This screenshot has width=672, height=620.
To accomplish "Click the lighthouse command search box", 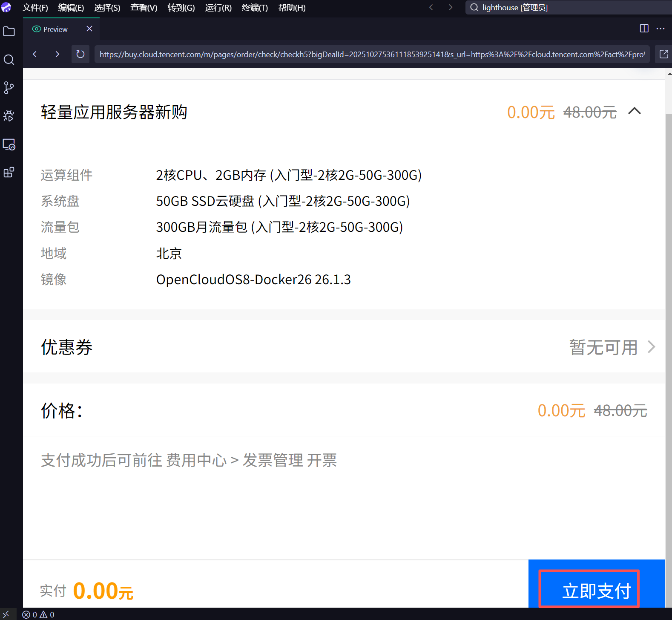I will pyautogui.click(x=566, y=8).
